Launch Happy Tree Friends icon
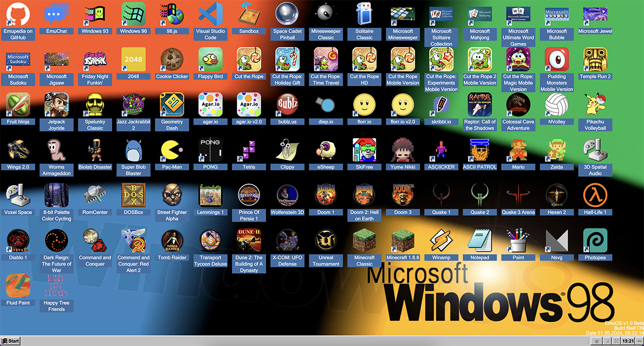Viewport: 644px width, 346px height. 56,286
